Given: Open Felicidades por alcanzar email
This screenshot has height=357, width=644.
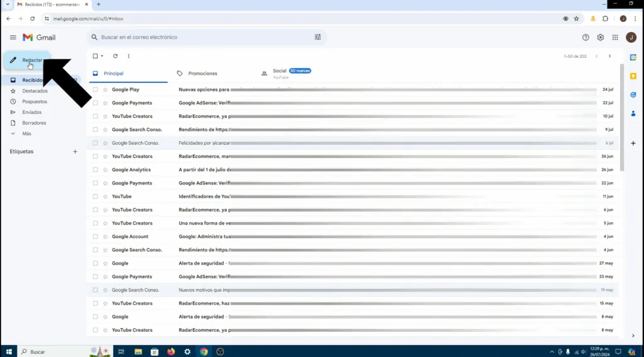Looking at the screenshot, I should coord(353,143).
